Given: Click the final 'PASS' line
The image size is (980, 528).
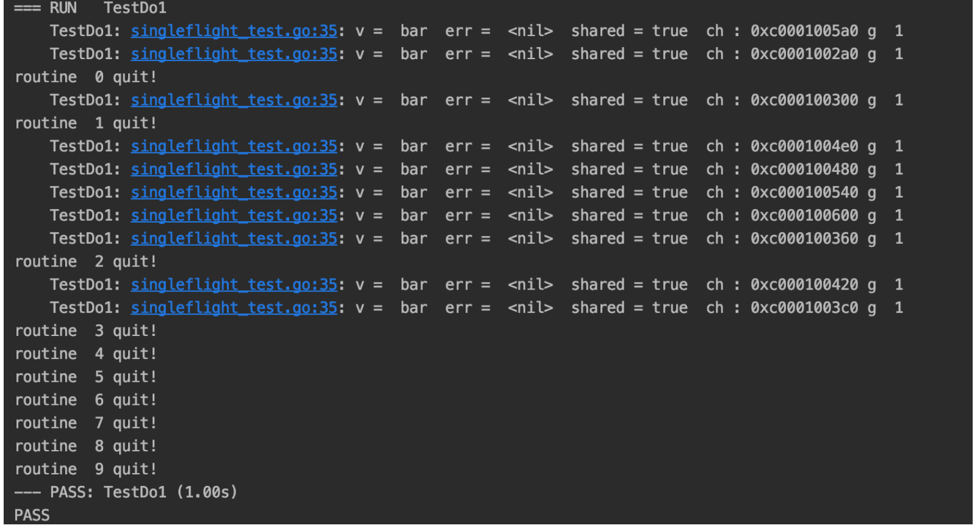Looking at the screenshot, I should tap(32, 515).
